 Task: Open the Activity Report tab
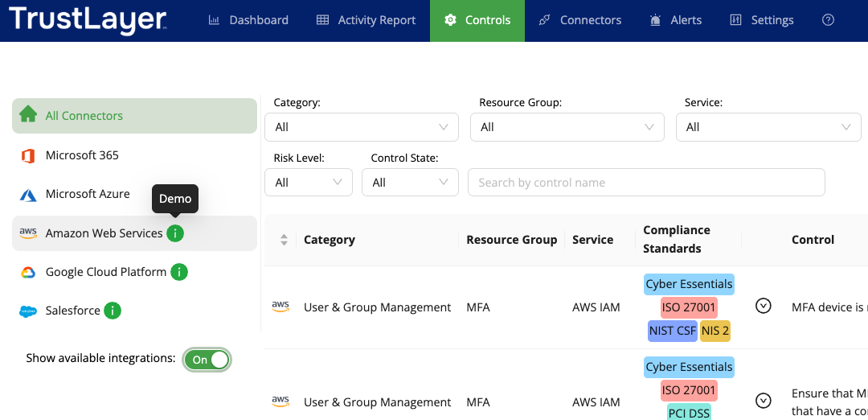(366, 20)
